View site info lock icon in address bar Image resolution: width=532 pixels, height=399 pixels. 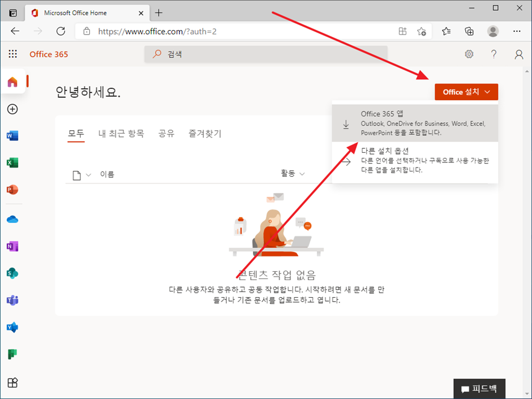coord(87,31)
